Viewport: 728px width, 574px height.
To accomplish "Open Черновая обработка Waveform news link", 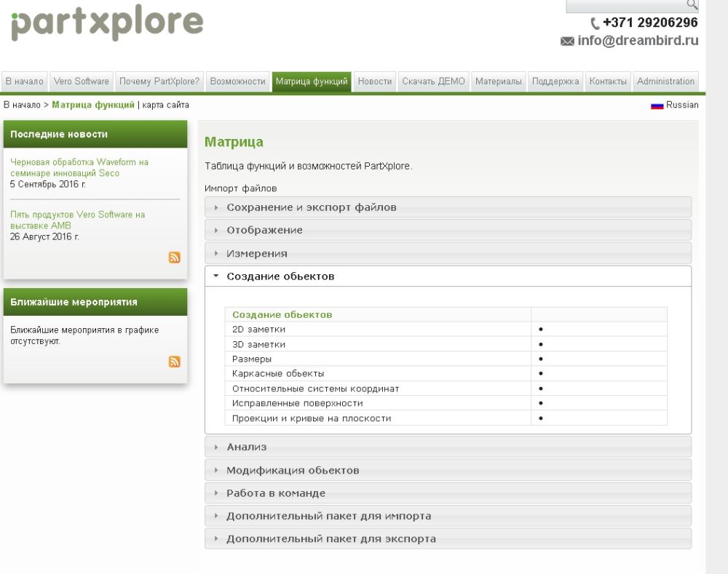I will point(79,167).
